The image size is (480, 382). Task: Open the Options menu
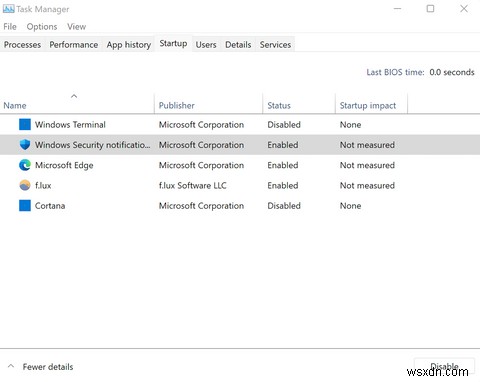click(42, 27)
